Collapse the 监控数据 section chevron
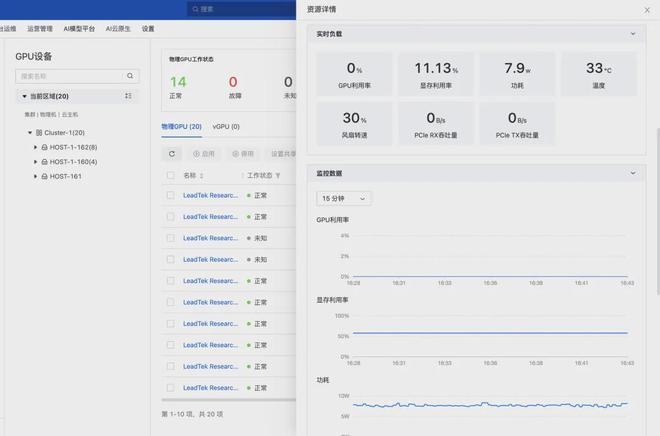 (x=633, y=173)
